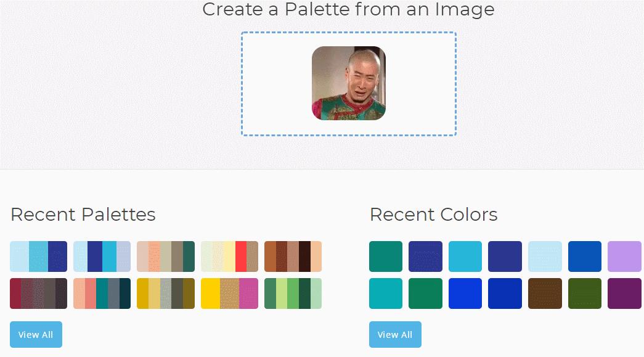Pick the light sky blue recent color
Image resolution: width=644 pixels, height=357 pixels.
(545, 256)
